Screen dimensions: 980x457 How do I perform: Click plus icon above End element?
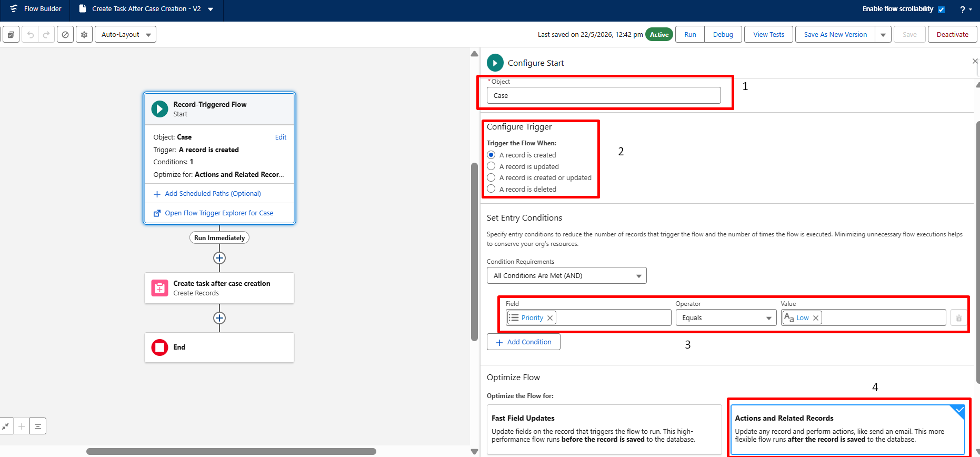(219, 318)
